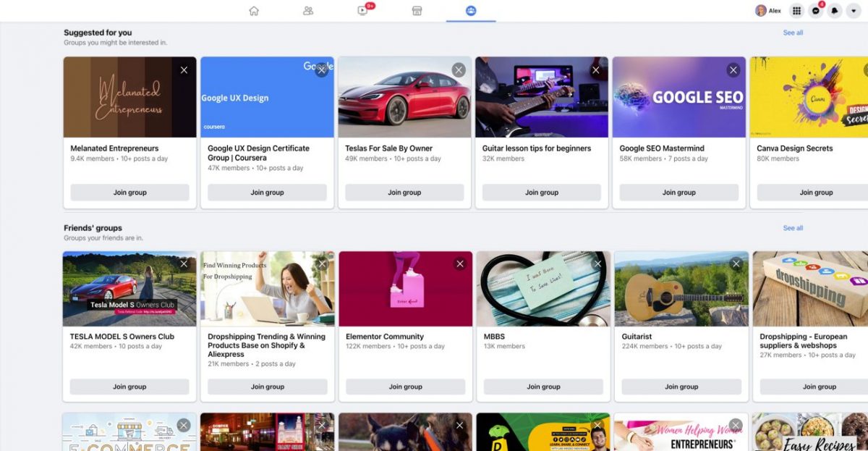Open the Guitarist group title
The height and width of the screenshot is (451, 868).
coord(637,337)
